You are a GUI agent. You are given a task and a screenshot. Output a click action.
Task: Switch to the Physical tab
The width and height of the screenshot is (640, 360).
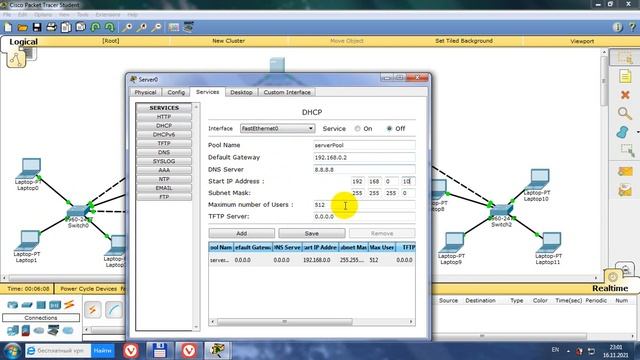pos(145,92)
